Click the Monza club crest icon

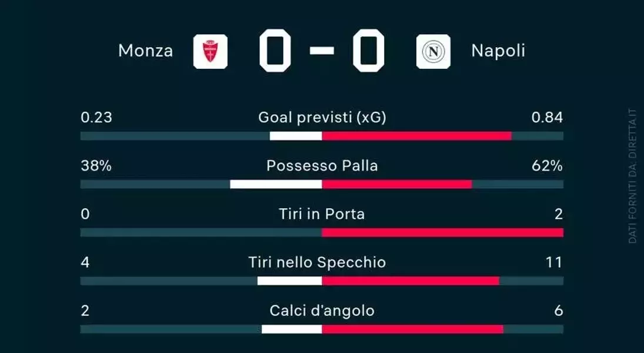[x=211, y=51]
